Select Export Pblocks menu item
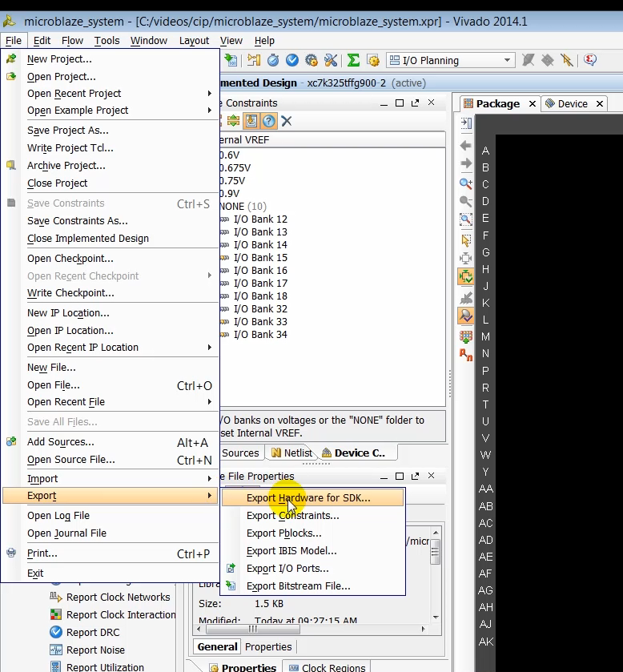 click(x=313, y=533)
